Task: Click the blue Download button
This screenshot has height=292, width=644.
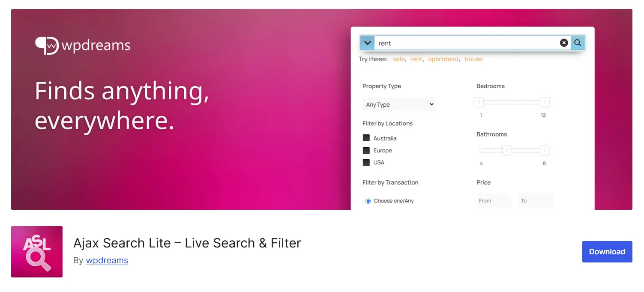Action: pyautogui.click(x=607, y=252)
